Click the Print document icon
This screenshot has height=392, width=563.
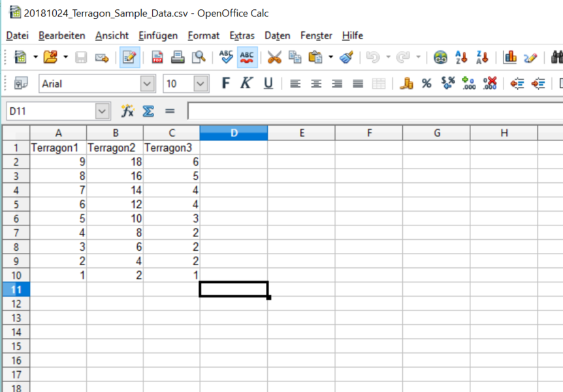point(178,57)
